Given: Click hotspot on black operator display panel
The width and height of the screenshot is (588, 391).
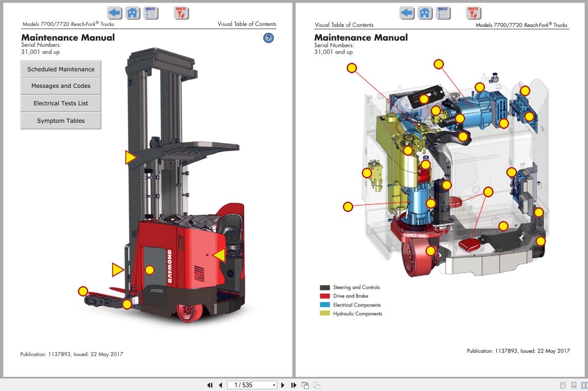Looking at the screenshot, I should pyautogui.click(x=424, y=99).
